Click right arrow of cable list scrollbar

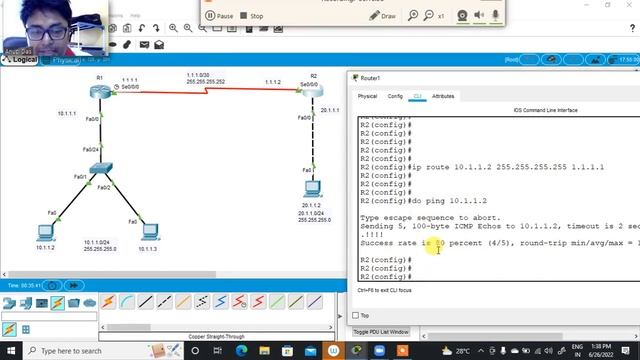tap(331, 327)
